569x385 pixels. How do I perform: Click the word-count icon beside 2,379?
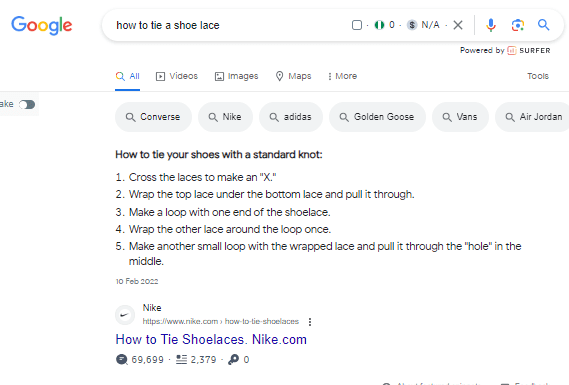pyautogui.click(x=181, y=359)
